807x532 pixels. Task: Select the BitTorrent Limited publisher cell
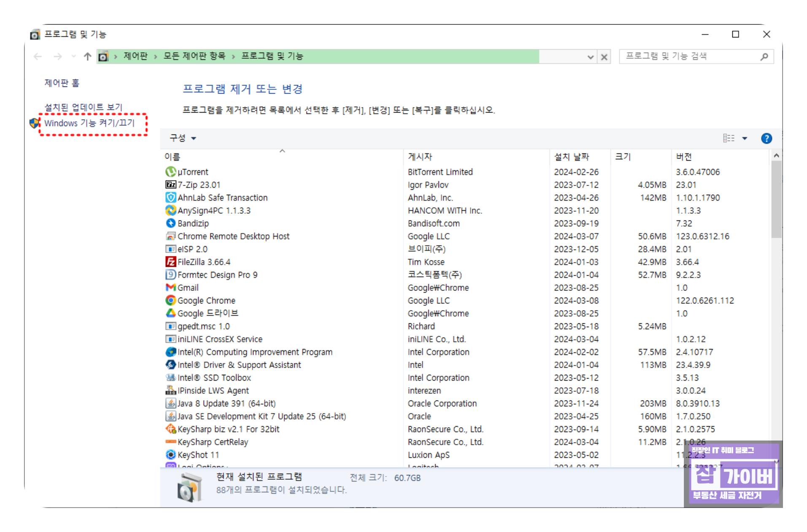click(440, 172)
